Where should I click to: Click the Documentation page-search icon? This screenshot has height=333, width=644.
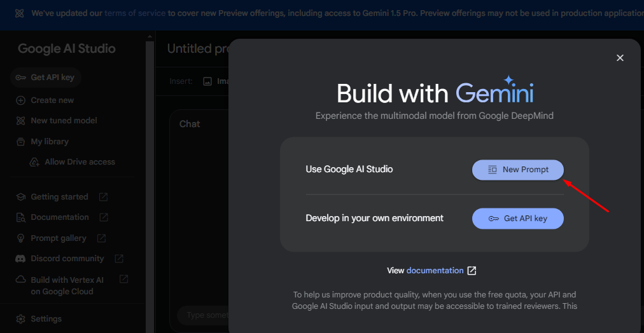click(x=20, y=217)
